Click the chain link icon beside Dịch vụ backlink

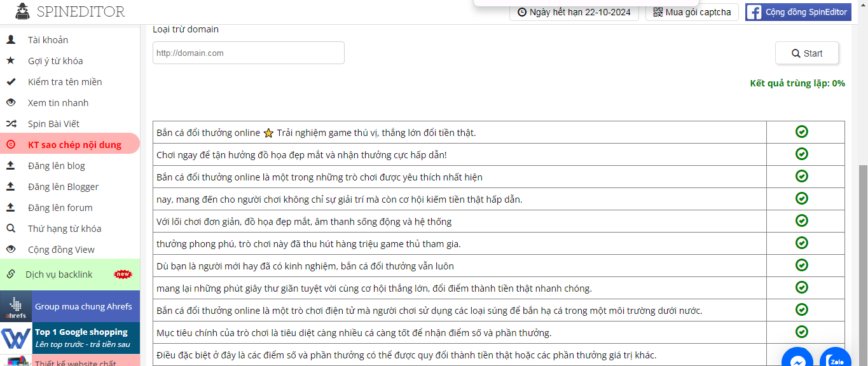[x=11, y=274]
